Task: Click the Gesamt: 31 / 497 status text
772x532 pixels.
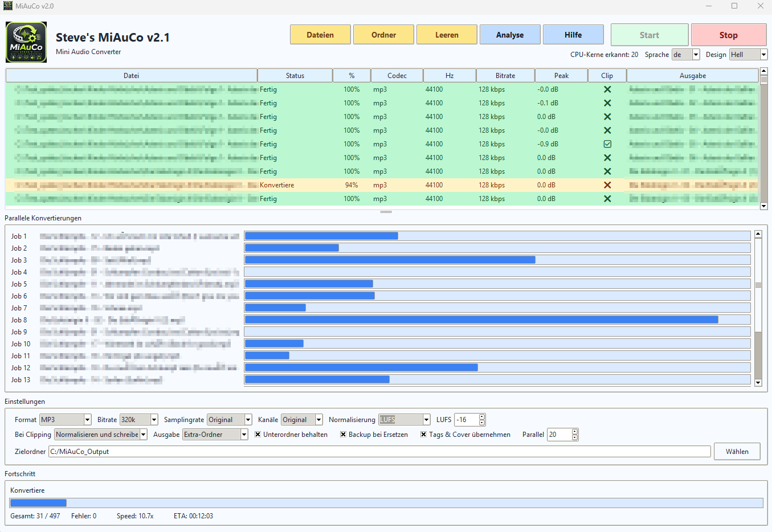Action: pyautogui.click(x=35, y=516)
